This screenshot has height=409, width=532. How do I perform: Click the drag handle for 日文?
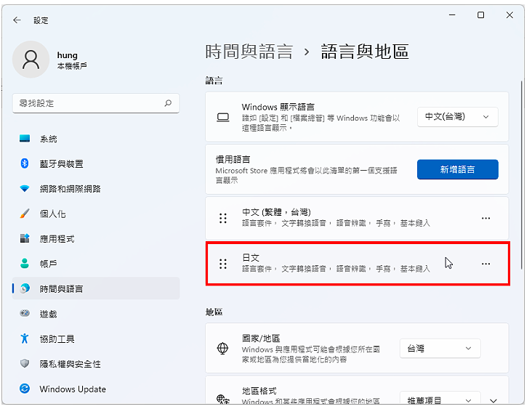pyautogui.click(x=223, y=264)
